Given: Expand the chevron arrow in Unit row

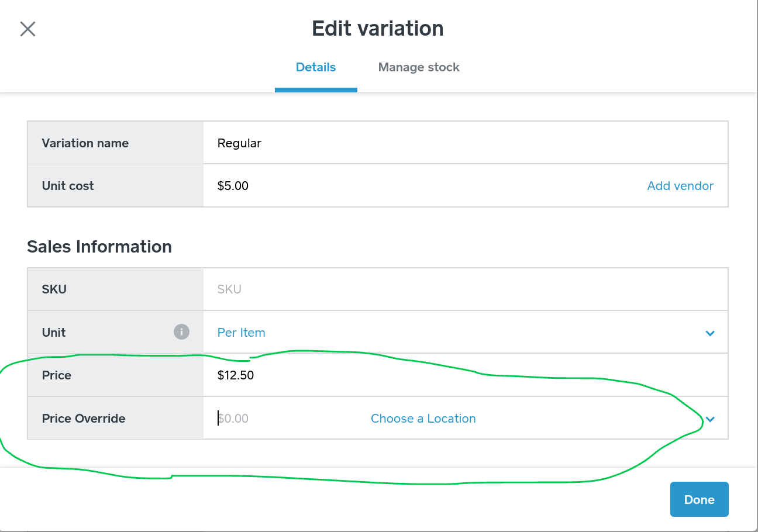Looking at the screenshot, I should point(710,333).
